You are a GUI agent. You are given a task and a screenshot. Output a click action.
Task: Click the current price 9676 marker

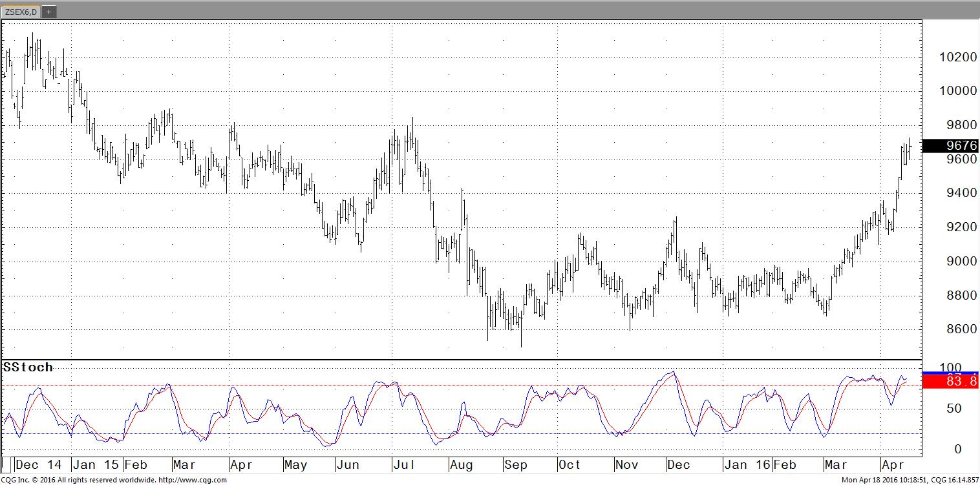(950, 145)
